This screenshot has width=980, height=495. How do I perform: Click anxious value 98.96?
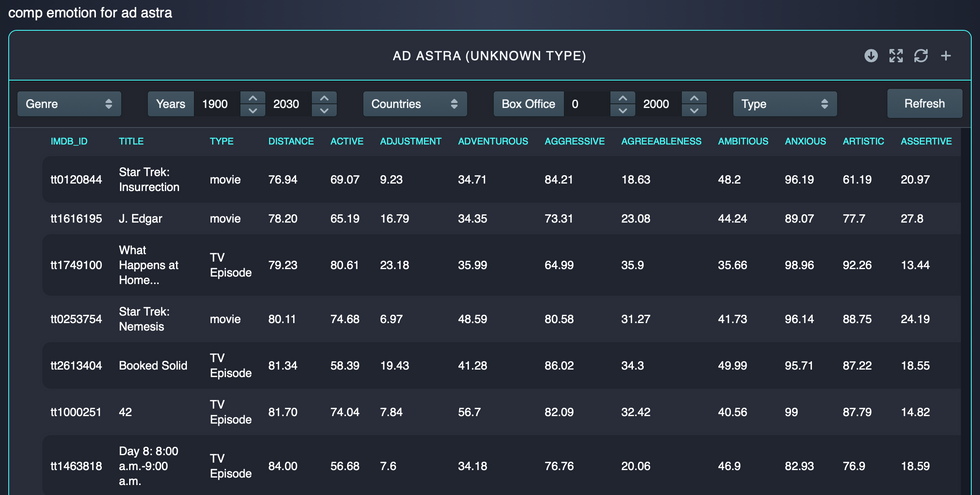click(799, 265)
